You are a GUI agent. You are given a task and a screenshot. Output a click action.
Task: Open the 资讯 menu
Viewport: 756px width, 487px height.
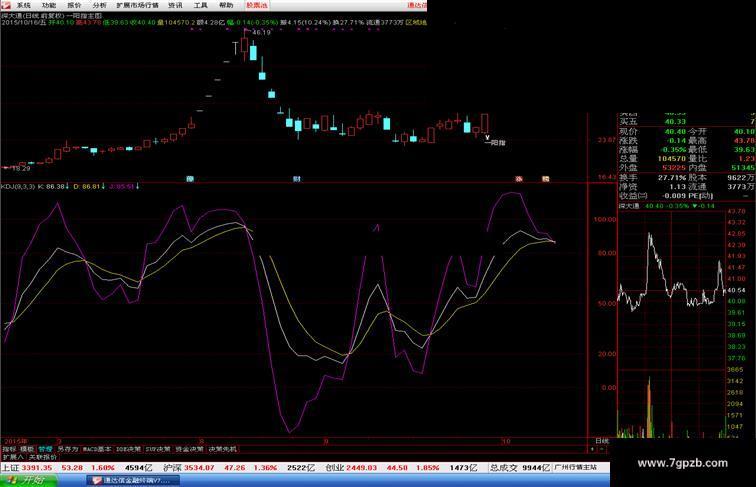click(x=176, y=5)
